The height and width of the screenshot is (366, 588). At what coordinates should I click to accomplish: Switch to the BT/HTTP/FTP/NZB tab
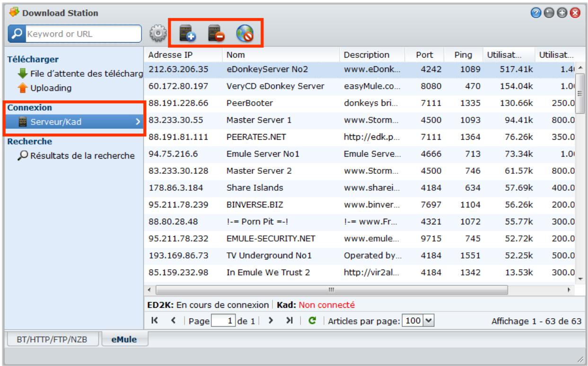(53, 339)
